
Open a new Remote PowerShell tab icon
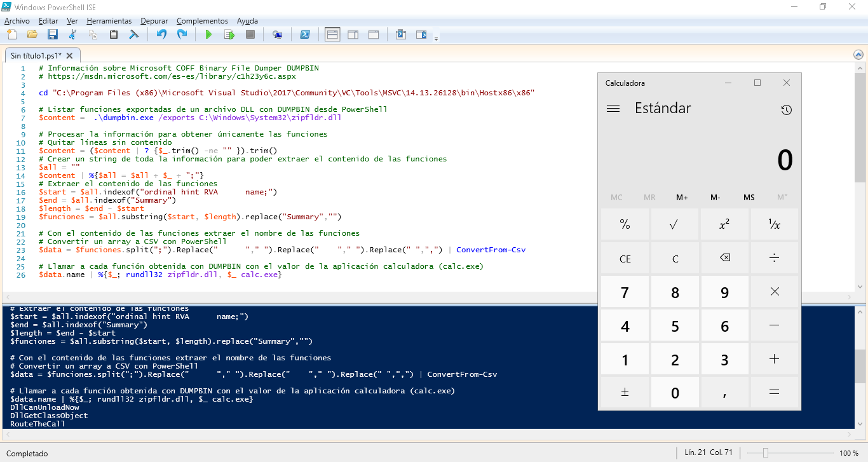point(277,34)
